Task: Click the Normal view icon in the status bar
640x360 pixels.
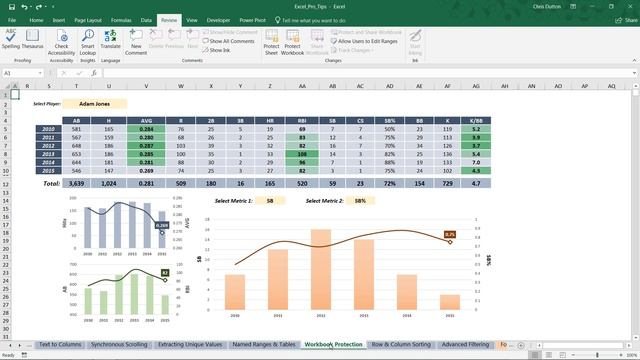Action: [x=535, y=355]
